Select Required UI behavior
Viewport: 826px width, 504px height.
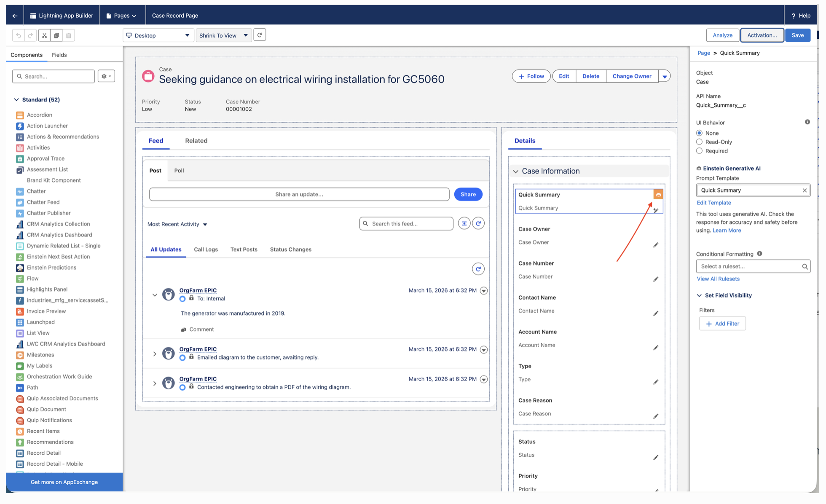click(700, 151)
